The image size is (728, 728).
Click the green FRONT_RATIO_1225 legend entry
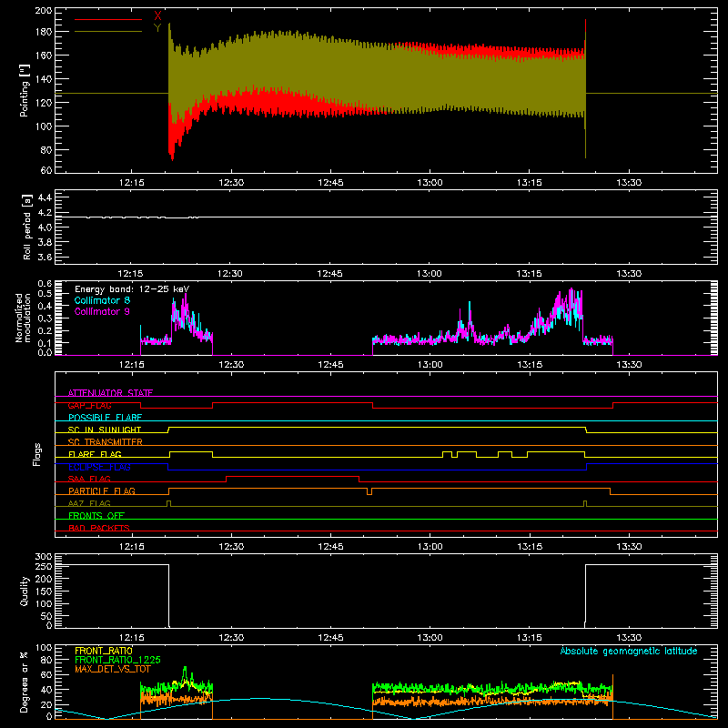[117, 660]
